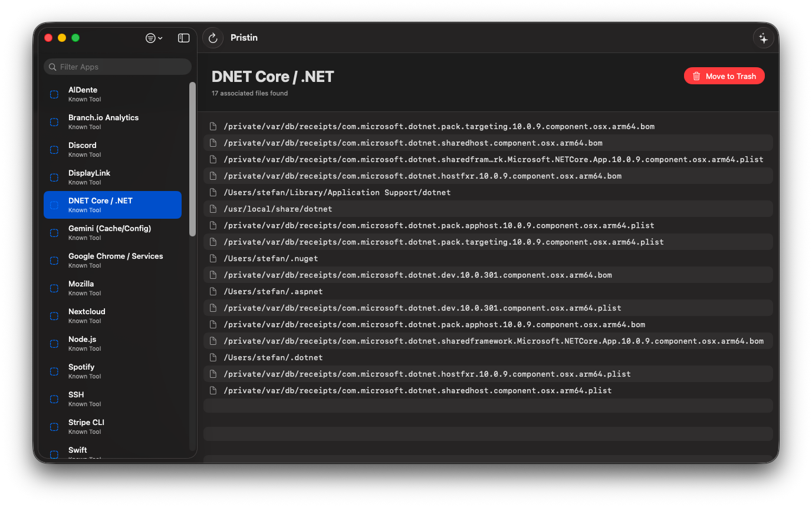Select the sharedhost.component.osx.arm64.bom path
Screen dimensions: 812x507
coord(413,143)
